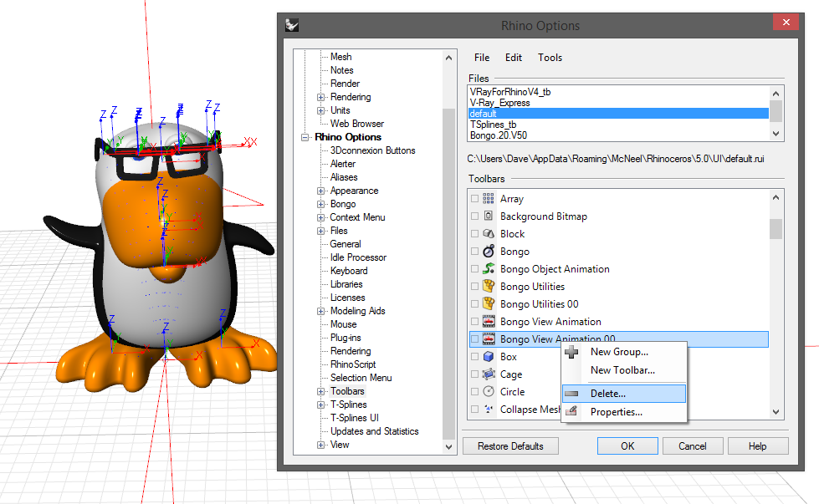Click the Array toolbar icon
This screenshot has width=819, height=504.
pos(489,198)
